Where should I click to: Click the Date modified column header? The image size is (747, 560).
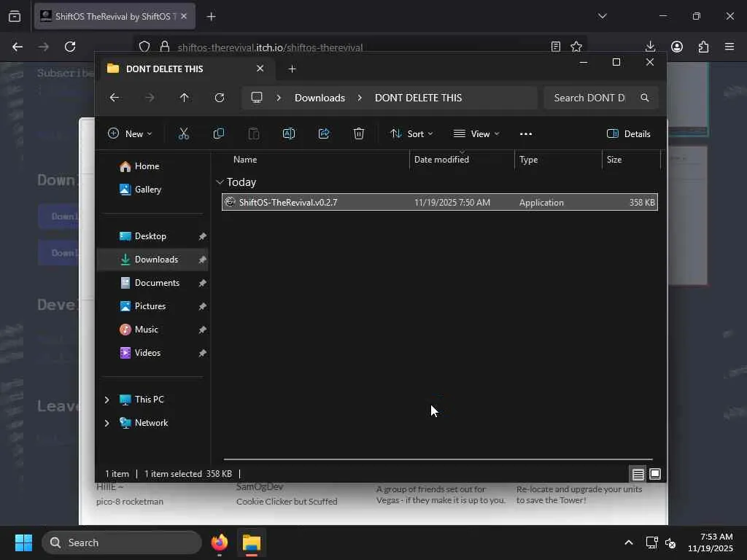click(462, 160)
